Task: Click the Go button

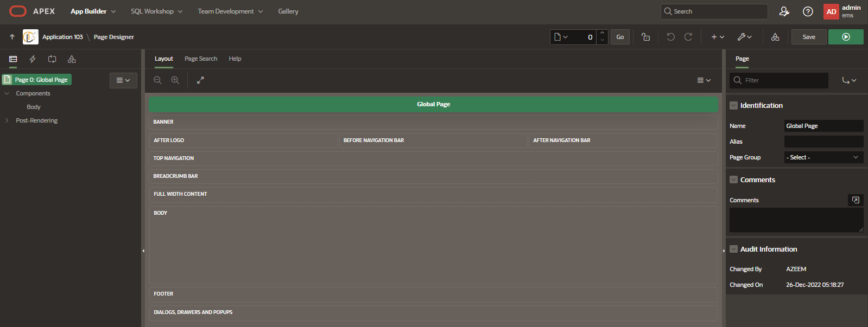Action: (x=620, y=37)
